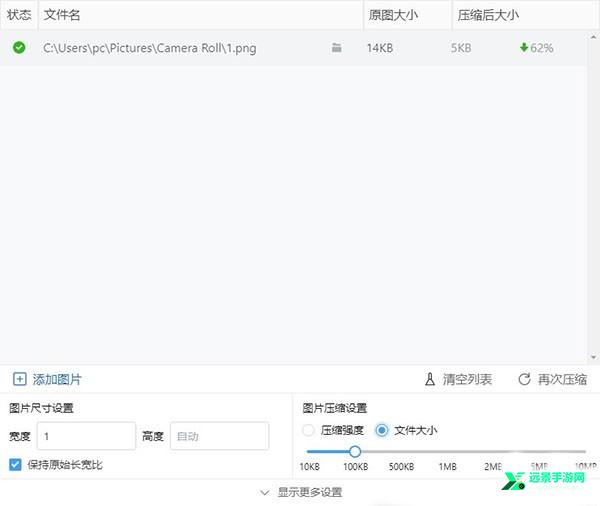
Task: Click the 显示更多设置 text
Action: click(310, 492)
